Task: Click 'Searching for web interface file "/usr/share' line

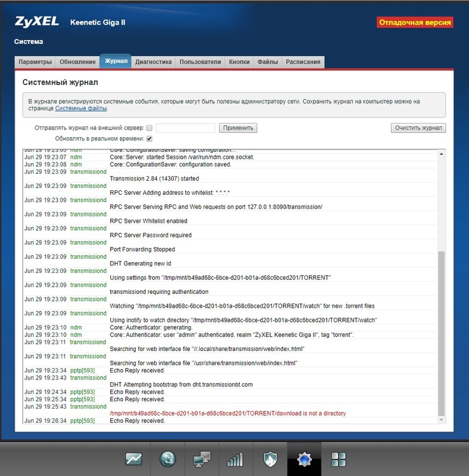Action: click(x=203, y=363)
